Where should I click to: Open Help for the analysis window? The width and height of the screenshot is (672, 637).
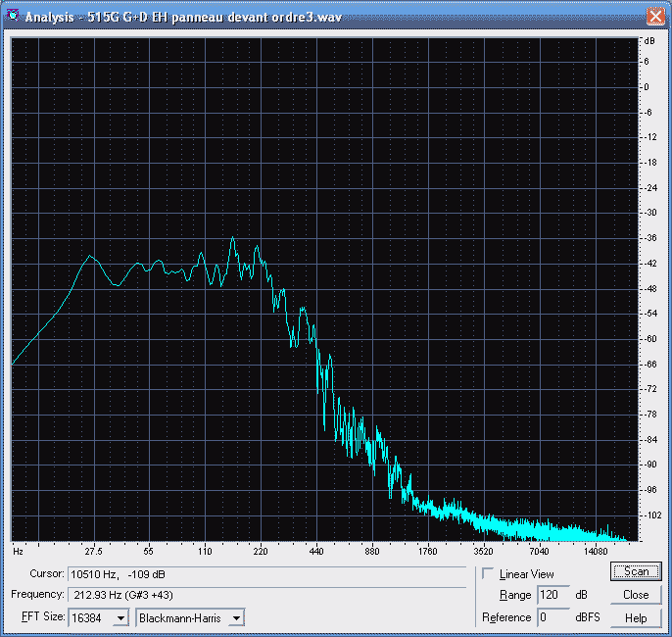pos(636,618)
